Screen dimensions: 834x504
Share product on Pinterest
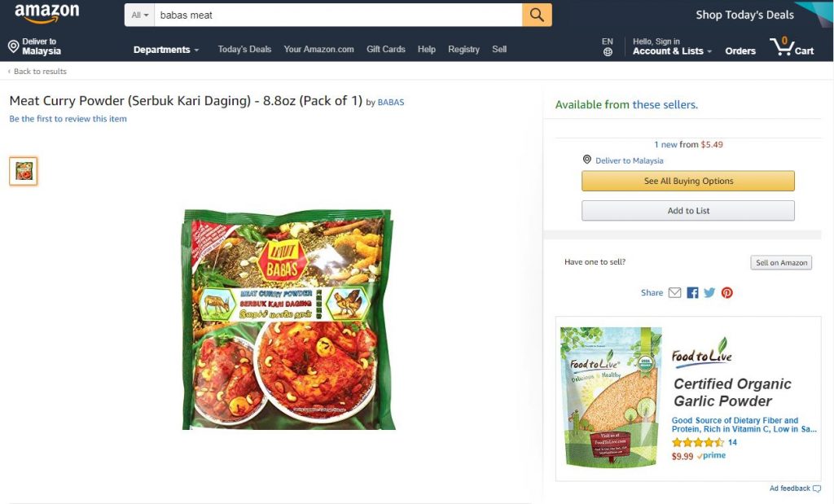pos(727,292)
